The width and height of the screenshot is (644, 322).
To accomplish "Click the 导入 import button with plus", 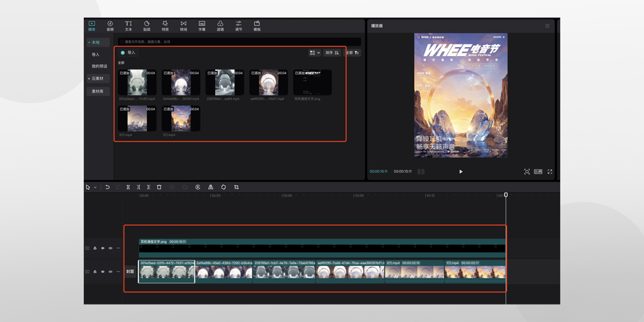I will (x=128, y=53).
